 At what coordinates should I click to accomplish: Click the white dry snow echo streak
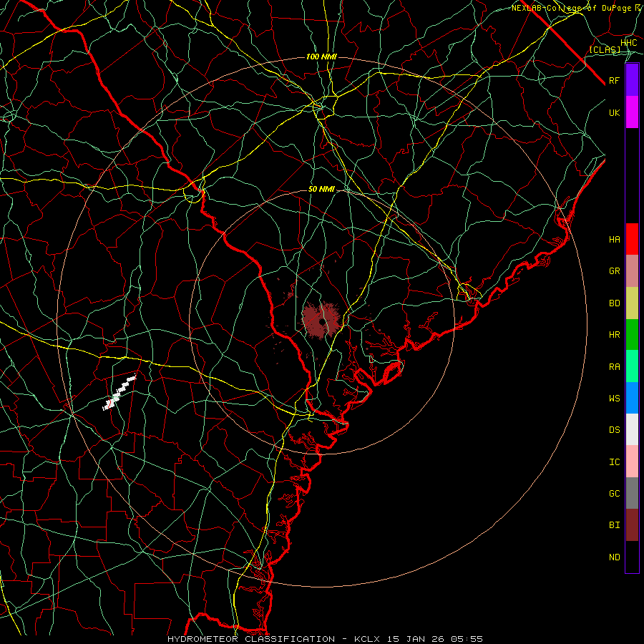point(119,392)
